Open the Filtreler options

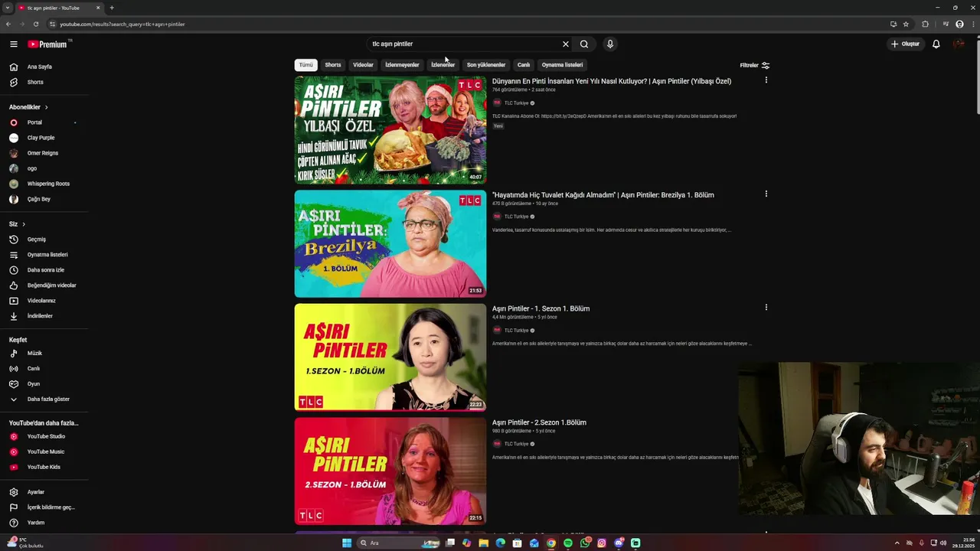[755, 65]
